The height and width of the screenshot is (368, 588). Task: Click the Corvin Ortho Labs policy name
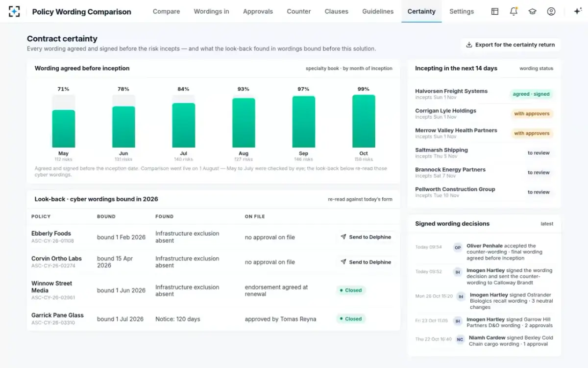click(x=56, y=259)
